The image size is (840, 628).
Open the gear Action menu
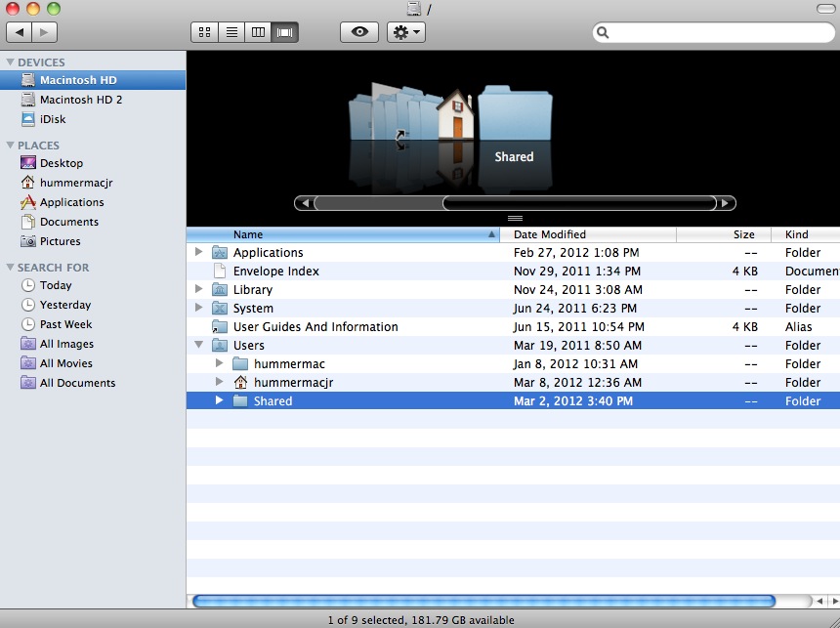406,31
